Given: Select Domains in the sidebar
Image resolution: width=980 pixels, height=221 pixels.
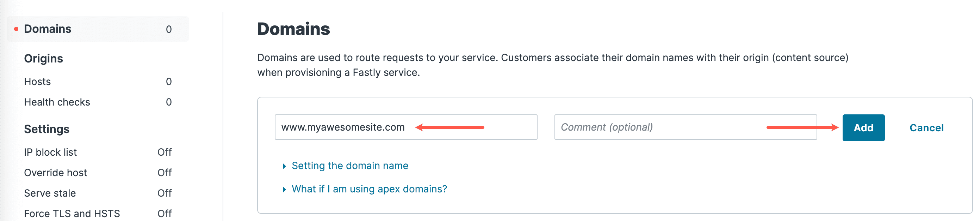Looking at the screenshot, I should [48, 29].
